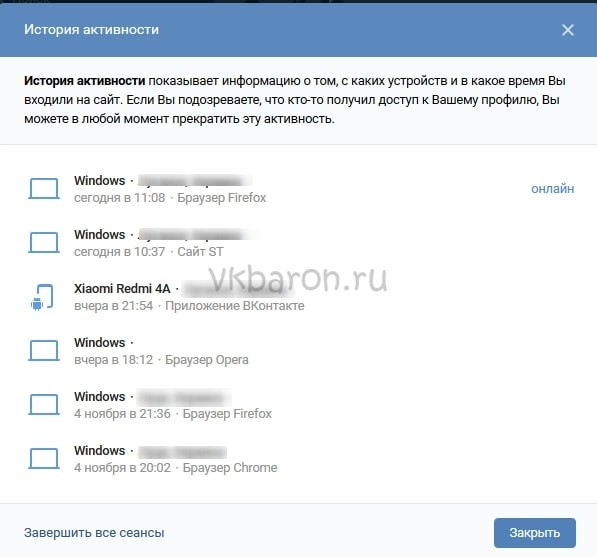Screen dimensions: 597x557
Task: Click the История активности header title
Action: point(91,30)
